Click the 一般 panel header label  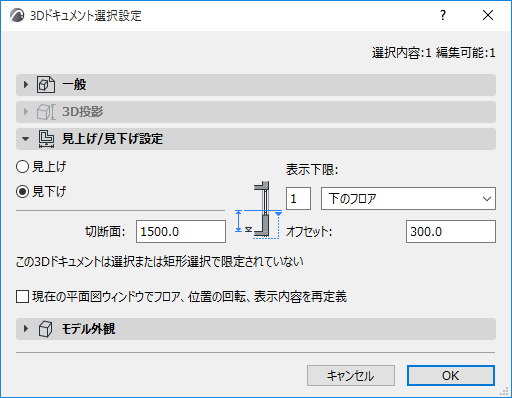(74, 85)
